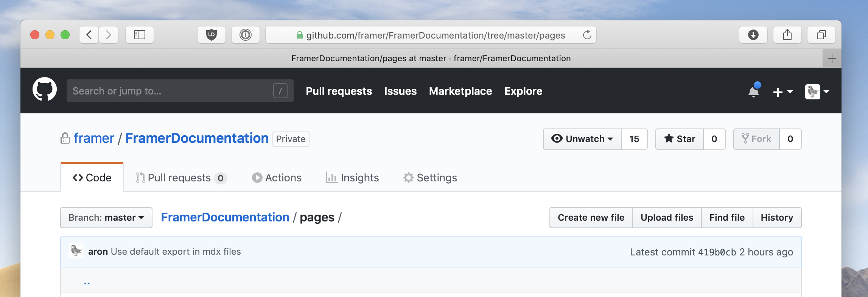The height and width of the screenshot is (297, 868).
Task: Go to parent directory (..)
Action: coord(87,282)
